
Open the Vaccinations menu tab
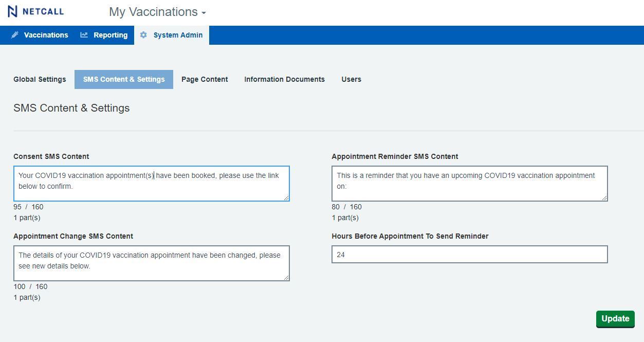(46, 35)
